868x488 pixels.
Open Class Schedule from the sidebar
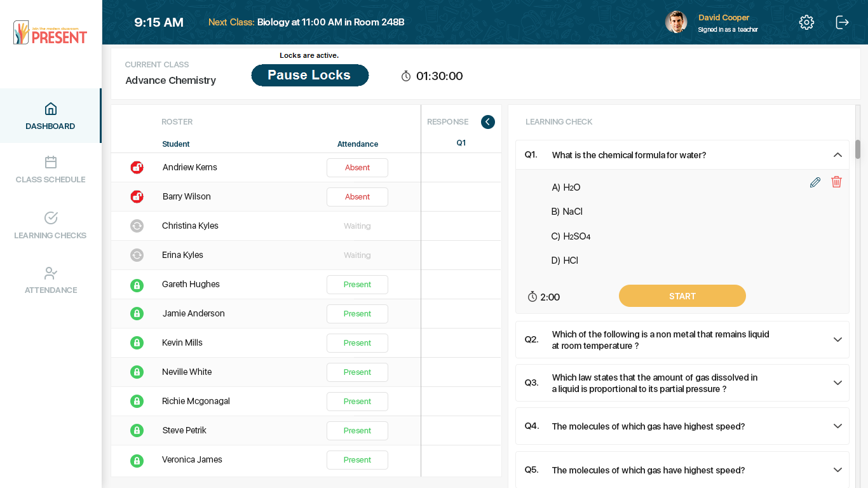pos(51,170)
